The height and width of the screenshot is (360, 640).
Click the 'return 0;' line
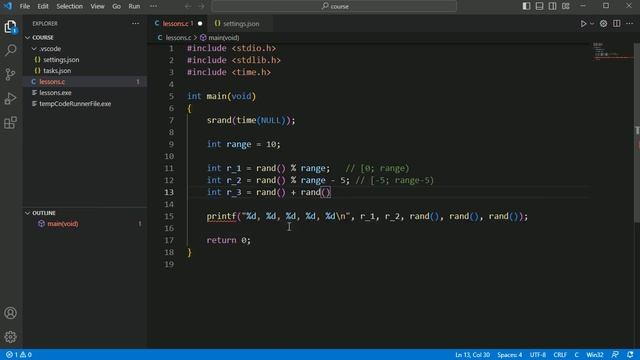click(229, 240)
